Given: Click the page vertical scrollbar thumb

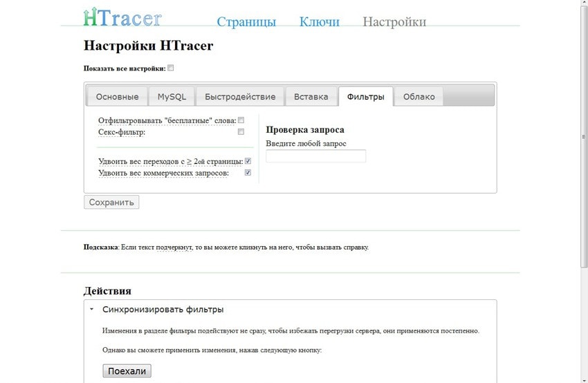Looking at the screenshot, I should (x=583, y=136).
